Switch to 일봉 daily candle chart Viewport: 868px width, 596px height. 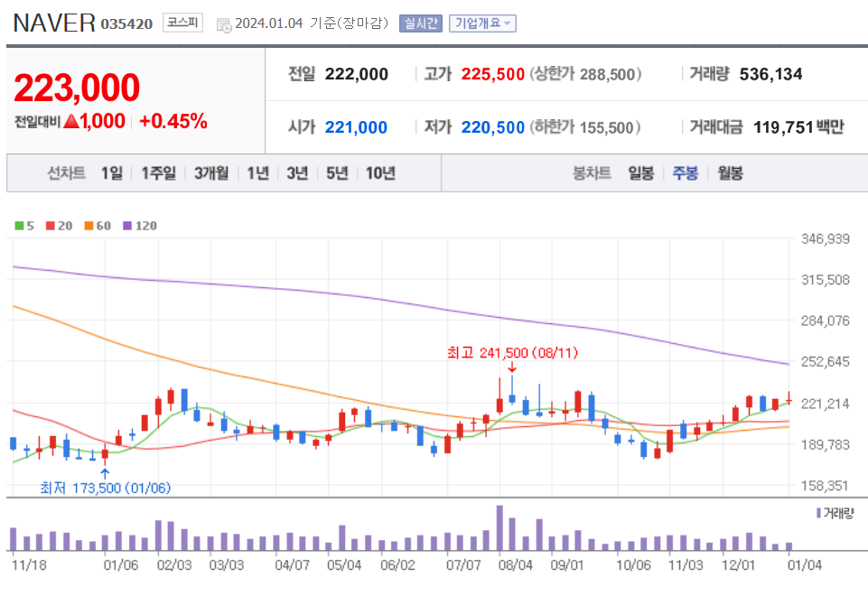641,173
